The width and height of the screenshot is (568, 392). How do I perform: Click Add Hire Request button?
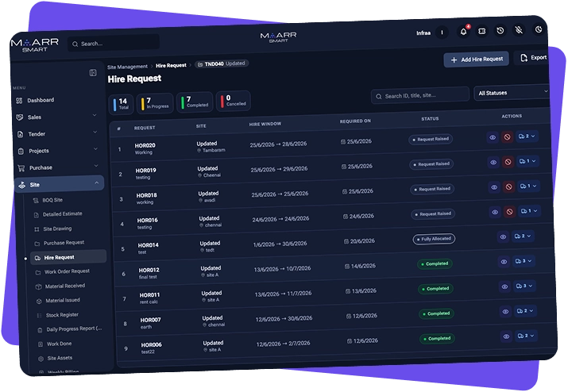coord(477,60)
